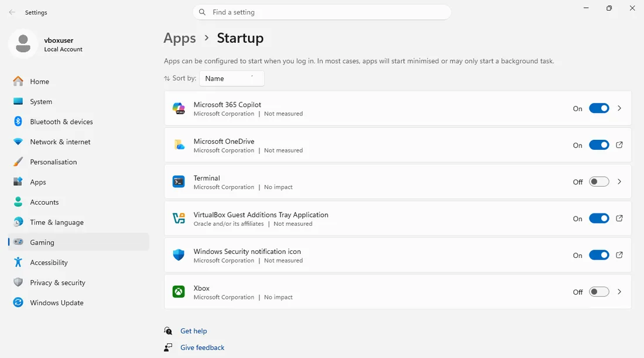This screenshot has height=358, width=644.
Task: Click the Microsoft OneDrive row title
Action: 224,141
